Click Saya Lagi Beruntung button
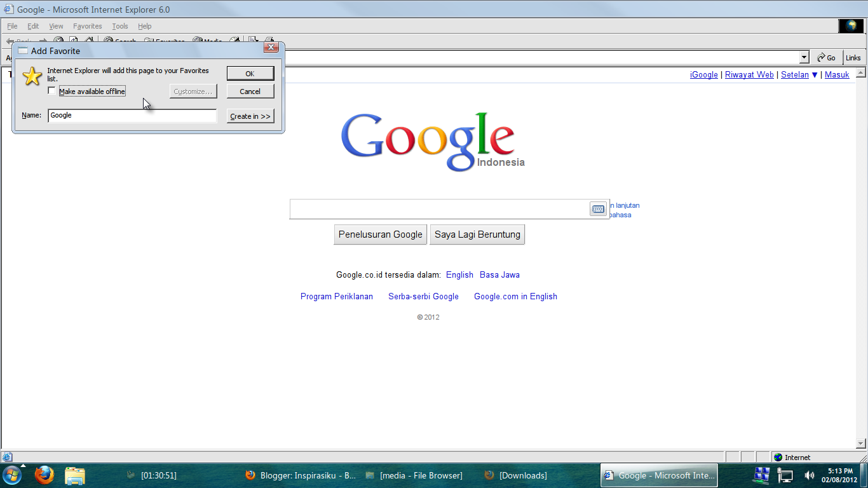 point(477,234)
